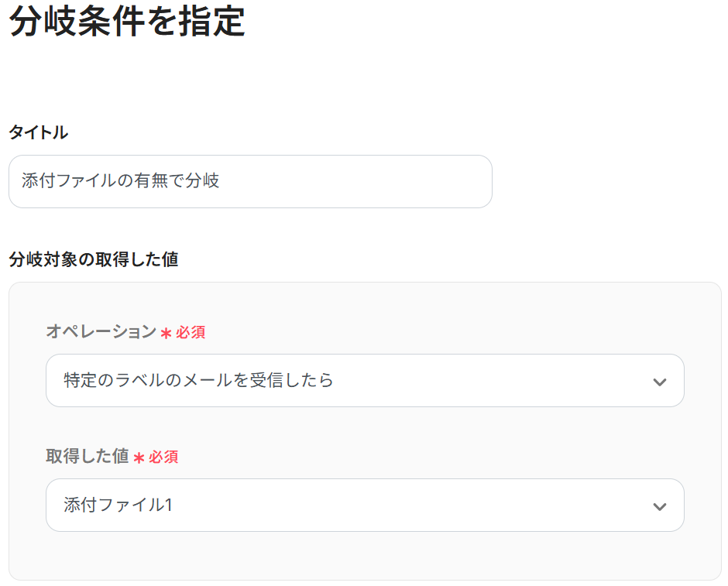Click the 分岐条件を指定 page heading
728x586 pixels.
click(x=127, y=22)
